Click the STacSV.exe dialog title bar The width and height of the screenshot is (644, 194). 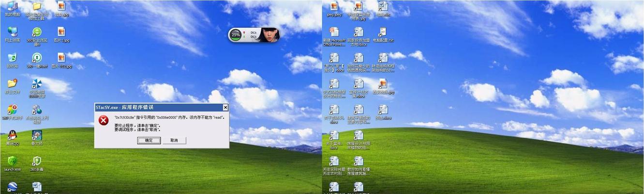161,107
